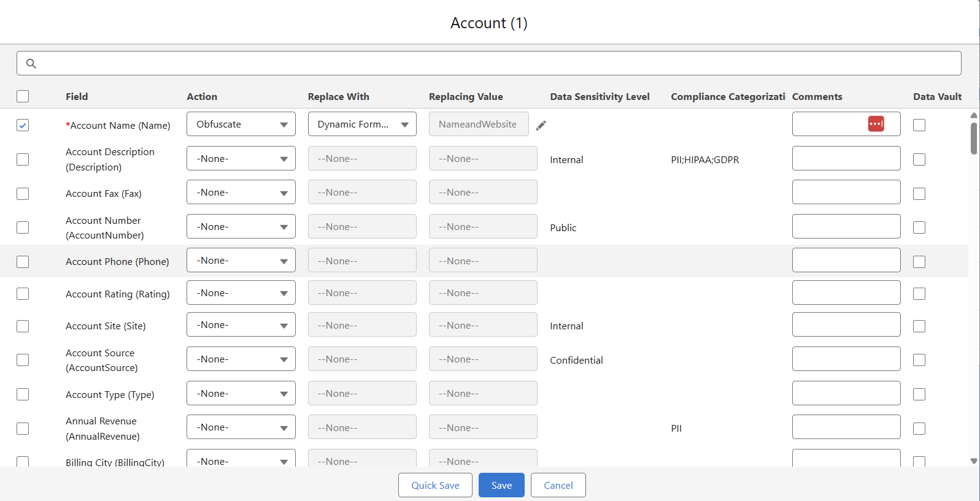Image resolution: width=980 pixels, height=501 pixels.
Task: Tick Data Vault checkbox for Account Site
Action: [919, 326]
